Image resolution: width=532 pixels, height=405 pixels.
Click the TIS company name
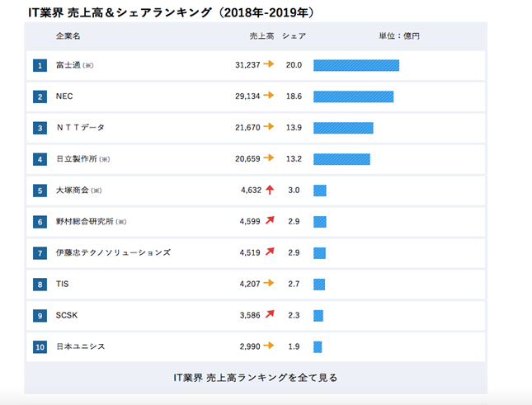pos(63,284)
